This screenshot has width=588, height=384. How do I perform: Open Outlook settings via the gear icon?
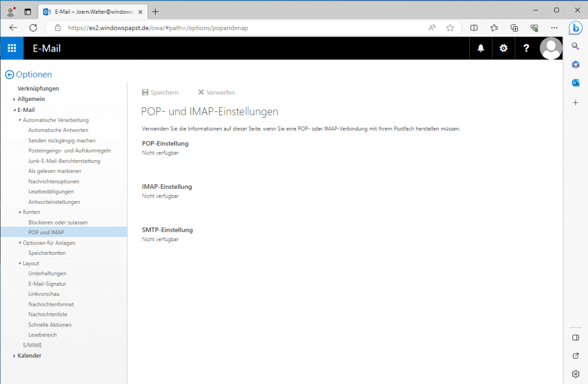click(504, 48)
